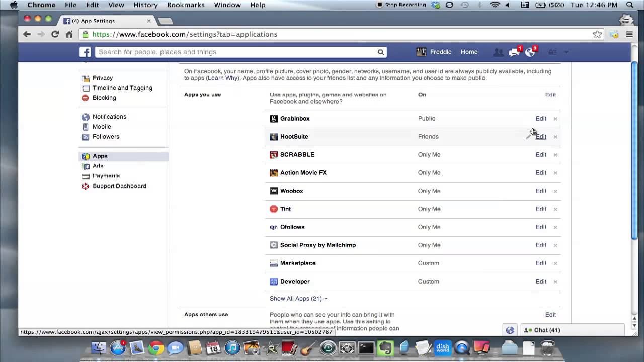644x362 pixels.
Task: Edit Apps you use setting
Action: tap(550, 95)
